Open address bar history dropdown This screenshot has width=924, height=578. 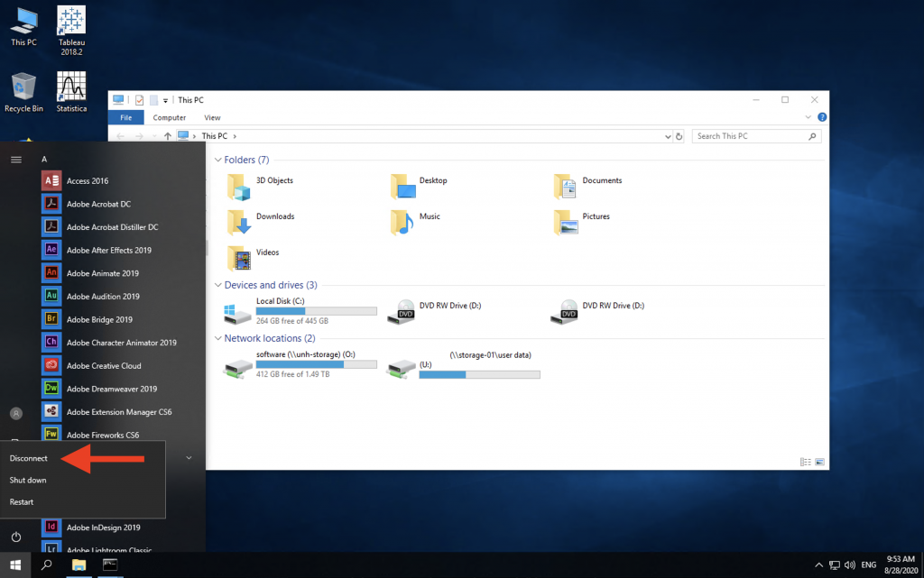[x=667, y=136]
